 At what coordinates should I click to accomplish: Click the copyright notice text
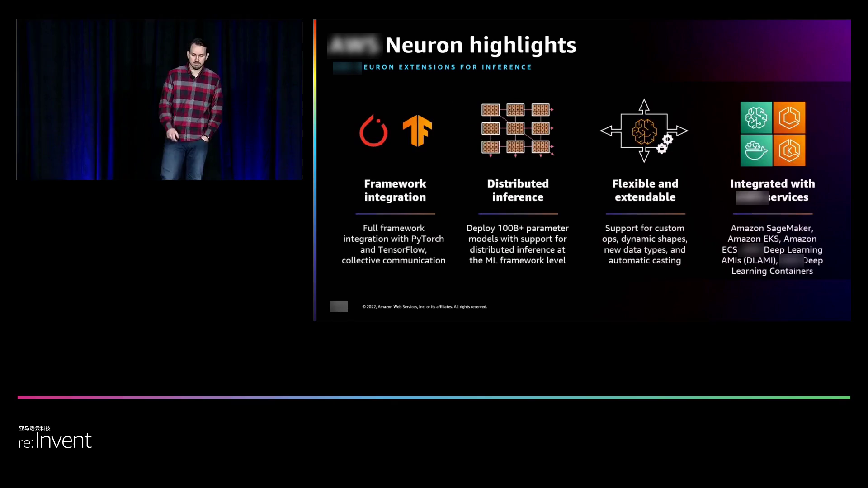pyautogui.click(x=425, y=307)
